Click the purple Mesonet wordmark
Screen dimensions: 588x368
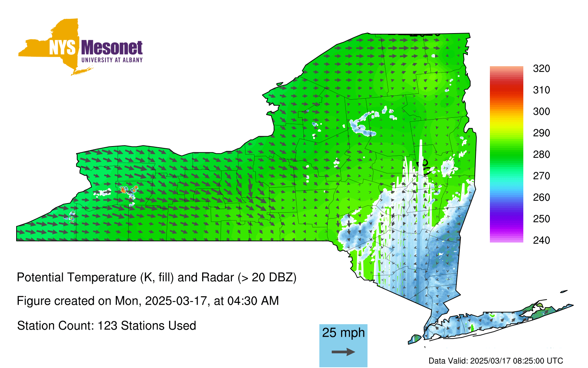point(112,48)
